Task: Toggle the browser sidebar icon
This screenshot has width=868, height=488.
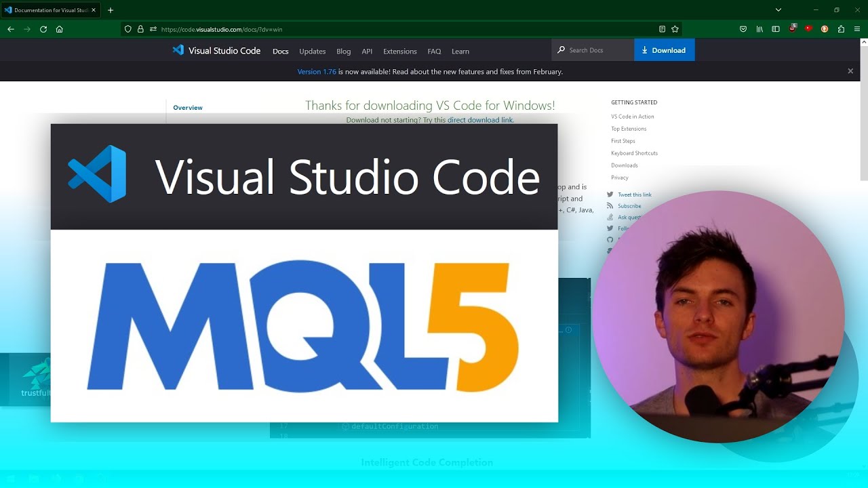Action: coord(776,29)
